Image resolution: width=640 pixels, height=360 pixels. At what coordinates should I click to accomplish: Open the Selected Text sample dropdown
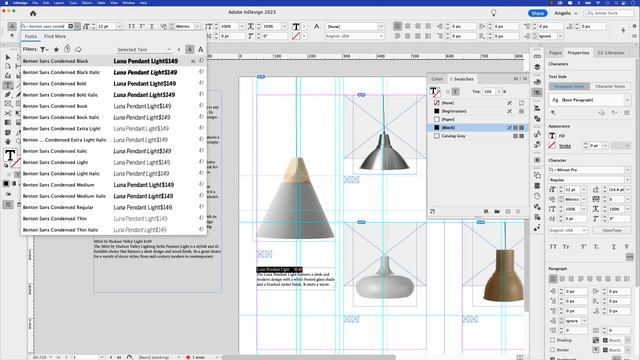(144, 50)
